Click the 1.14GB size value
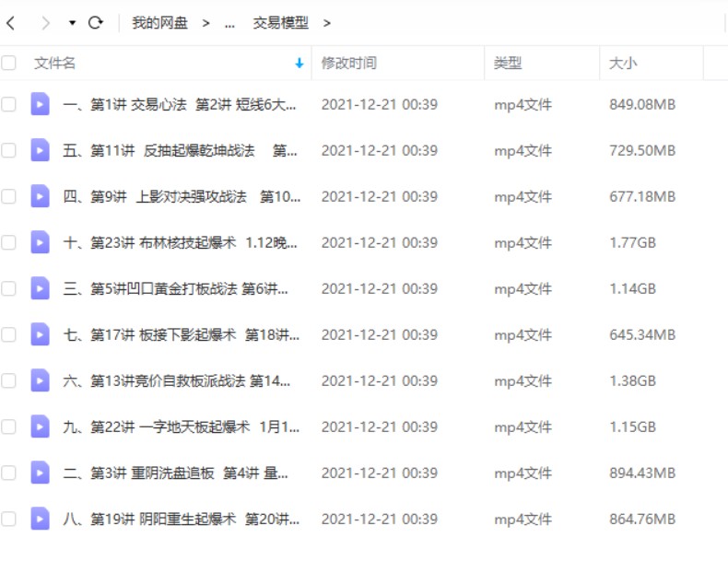The image size is (728, 584). pyautogui.click(x=633, y=288)
